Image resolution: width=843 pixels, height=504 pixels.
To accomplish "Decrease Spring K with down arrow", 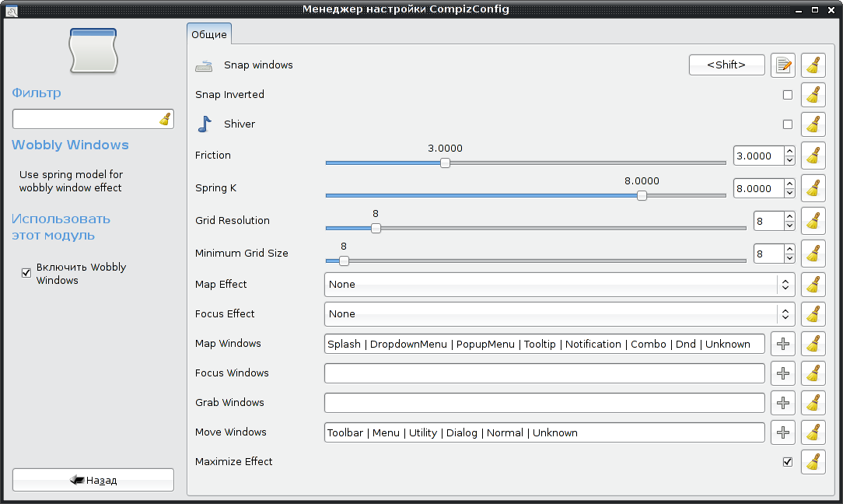I will 789,193.
